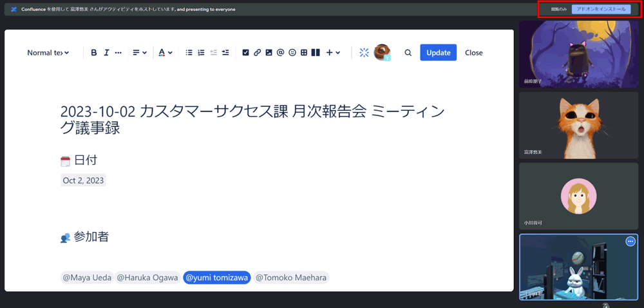Click the people emoji beside 参加者
The height and width of the screenshot is (308, 644).
point(65,237)
